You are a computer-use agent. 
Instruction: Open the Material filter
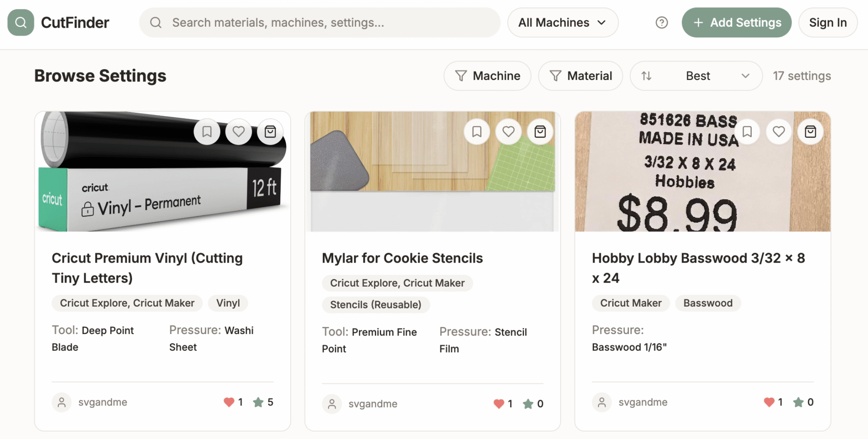(x=580, y=76)
